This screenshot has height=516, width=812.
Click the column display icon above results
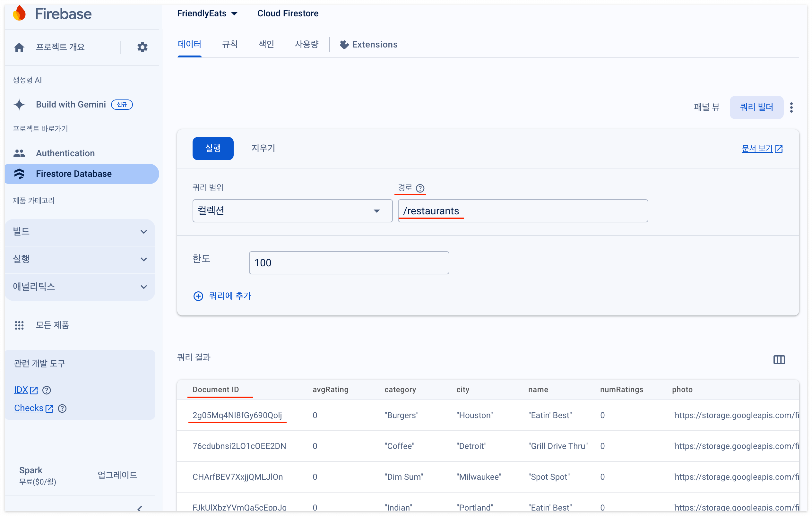coord(779,359)
